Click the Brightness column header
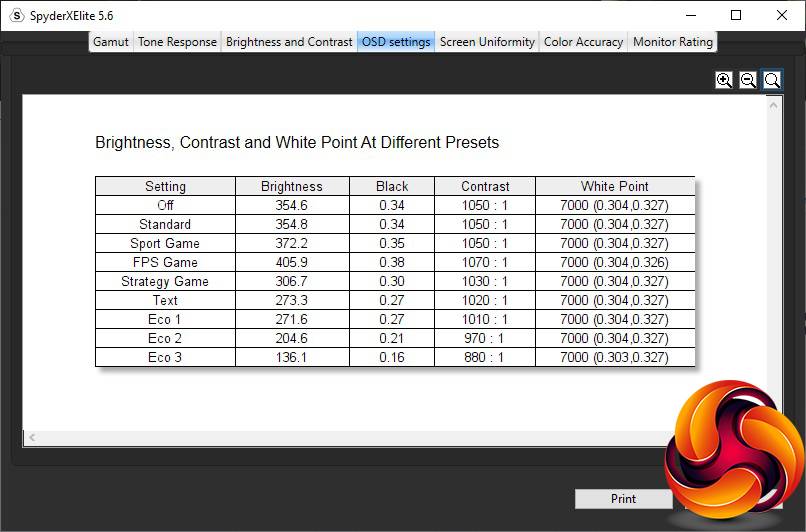 point(292,186)
